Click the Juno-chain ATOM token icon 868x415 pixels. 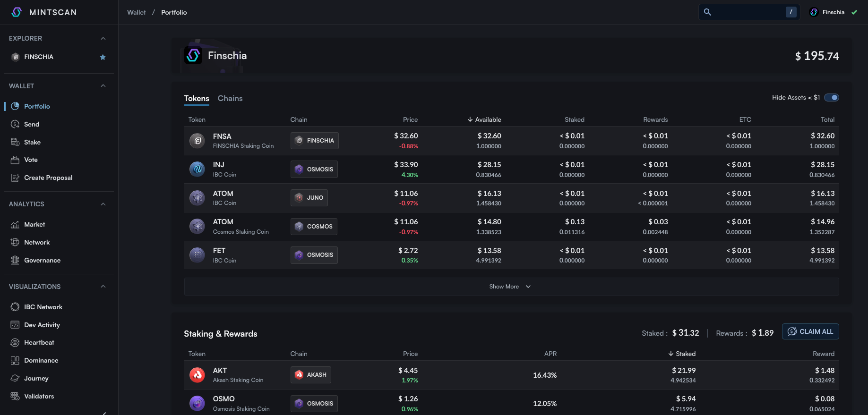pos(197,198)
